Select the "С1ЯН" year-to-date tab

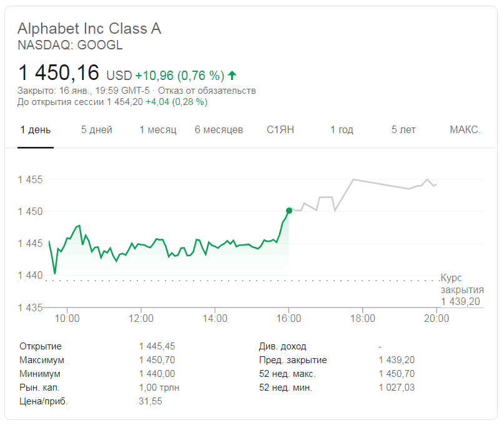[280, 130]
